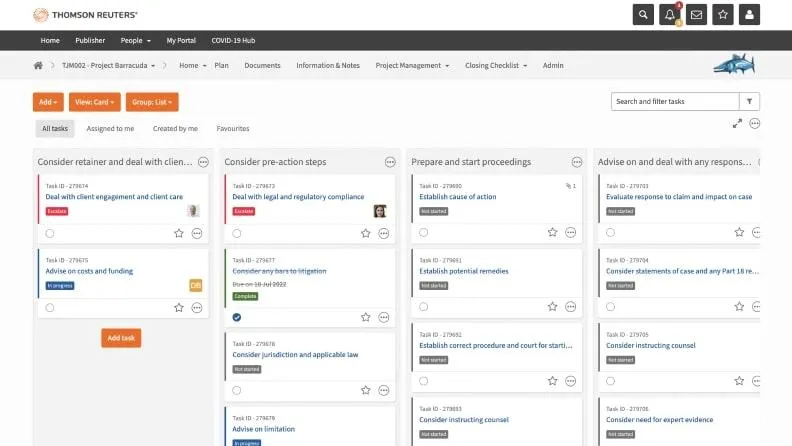Screen dimensions: 792x446
Task: Open the Add dropdown button
Action: pyautogui.click(x=48, y=102)
